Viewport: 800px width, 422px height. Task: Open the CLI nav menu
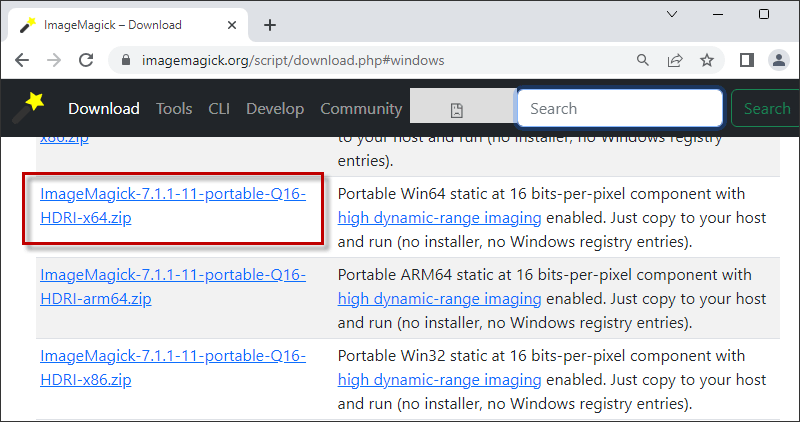(x=219, y=109)
